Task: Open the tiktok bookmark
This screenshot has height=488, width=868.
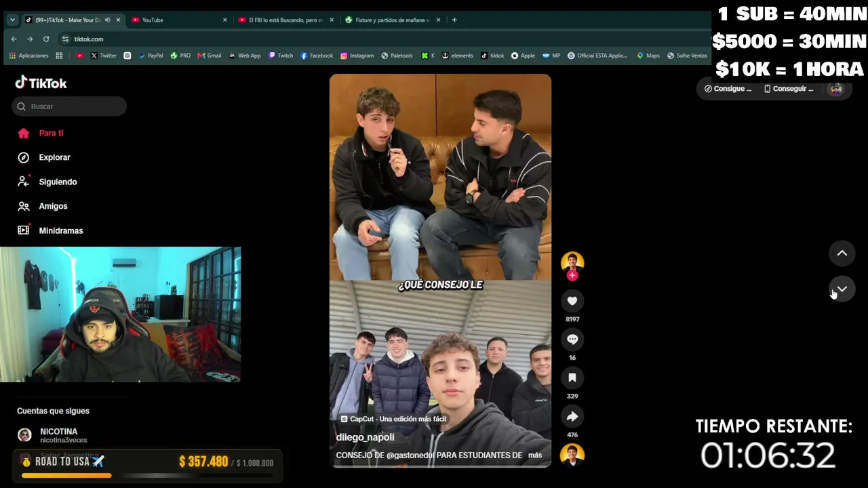Action: (493, 56)
